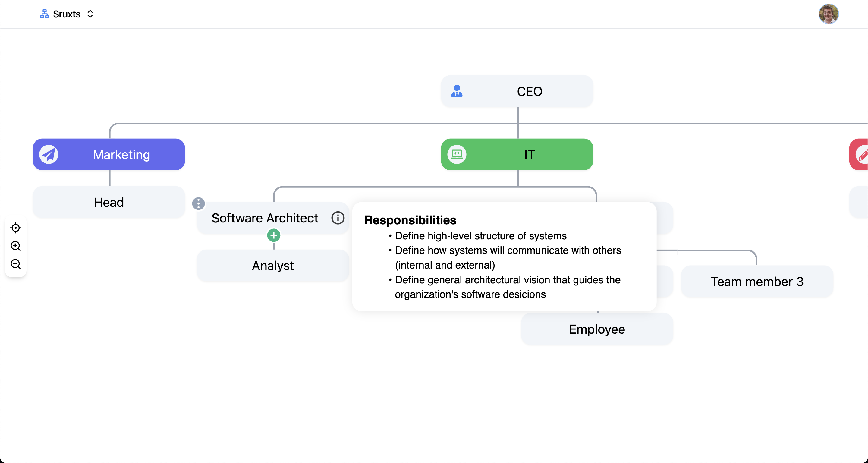This screenshot has width=868, height=463.
Task: Select the Software Architect node
Action: click(273, 218)
